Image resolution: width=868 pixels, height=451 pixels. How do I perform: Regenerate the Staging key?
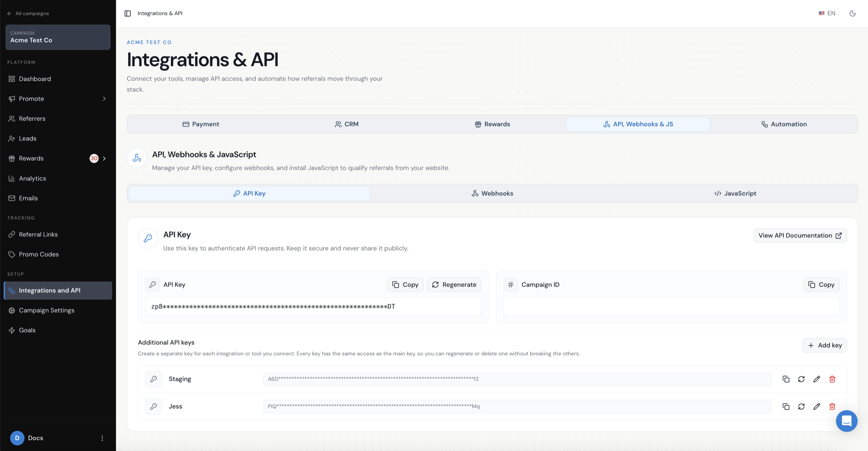coord(801,379)
